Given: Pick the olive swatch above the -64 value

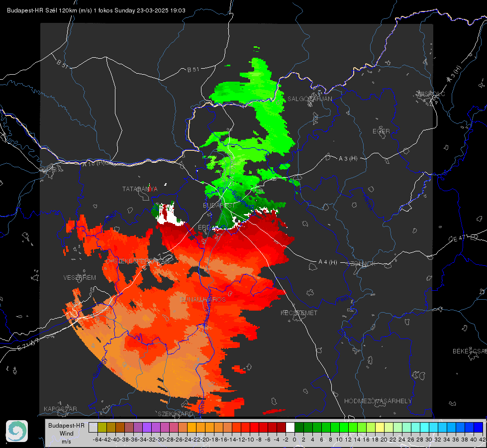Looking at the screenshot, I should (x=102, y=427).
